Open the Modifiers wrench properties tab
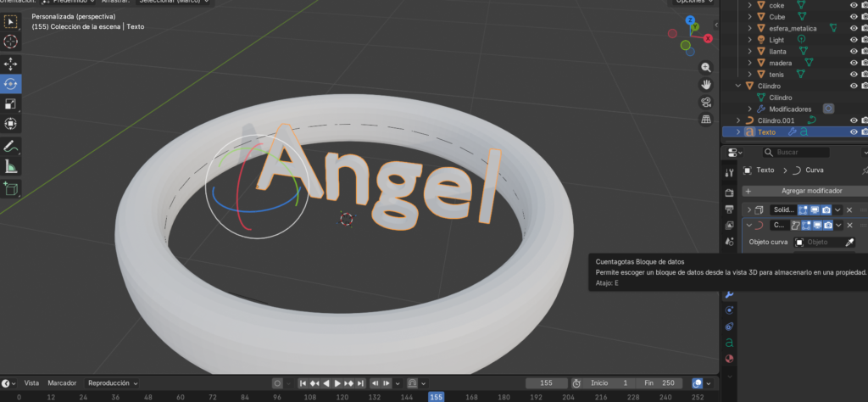 [729, 294]
